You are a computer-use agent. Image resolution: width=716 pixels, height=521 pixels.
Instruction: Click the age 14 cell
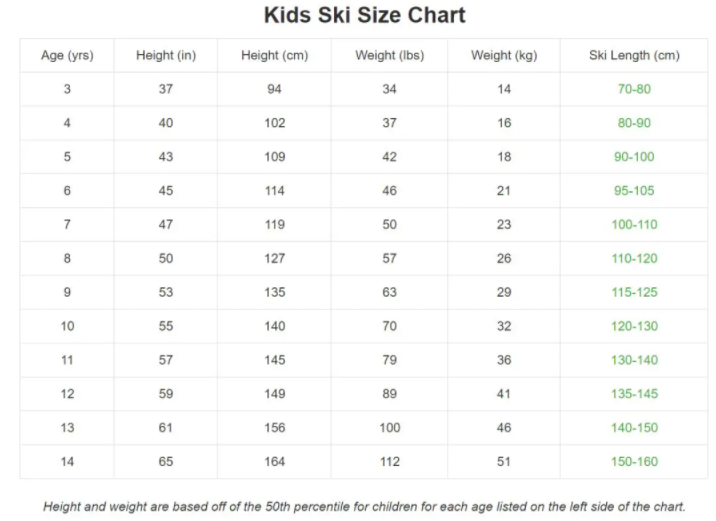[x=67, y=461]
